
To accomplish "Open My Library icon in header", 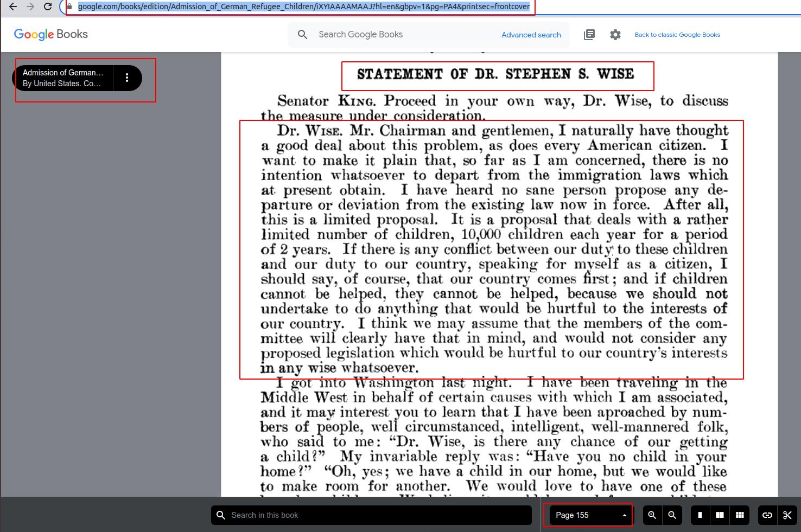I will [x=589, y=35].
